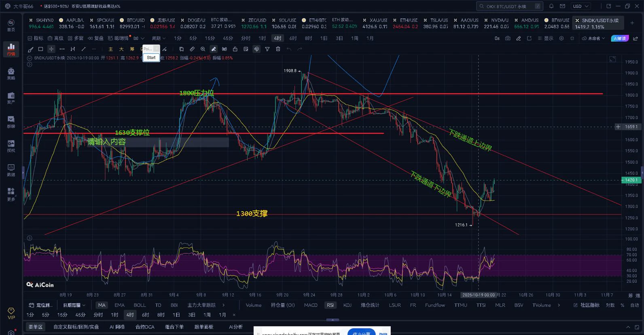Toggle the KDJ sub-indicator
Viewport: 644px width, 335px height.
(347, 305)
